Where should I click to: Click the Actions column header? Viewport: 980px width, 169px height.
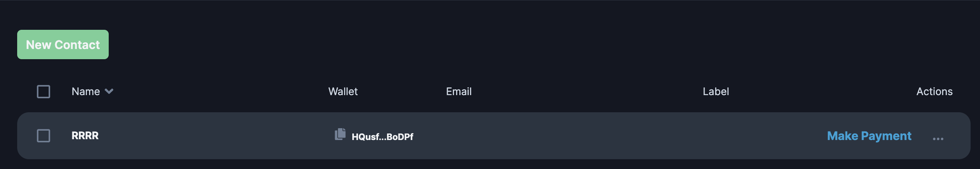click(934, 91)
